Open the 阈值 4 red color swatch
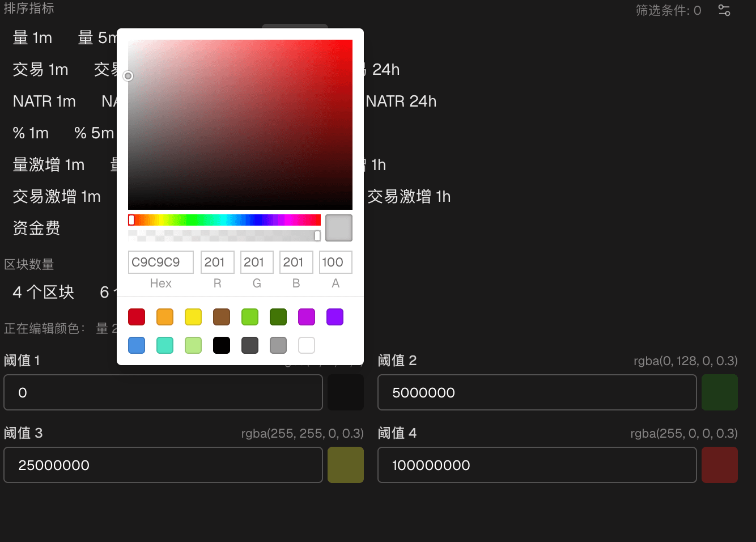 (x=720, y=465)
